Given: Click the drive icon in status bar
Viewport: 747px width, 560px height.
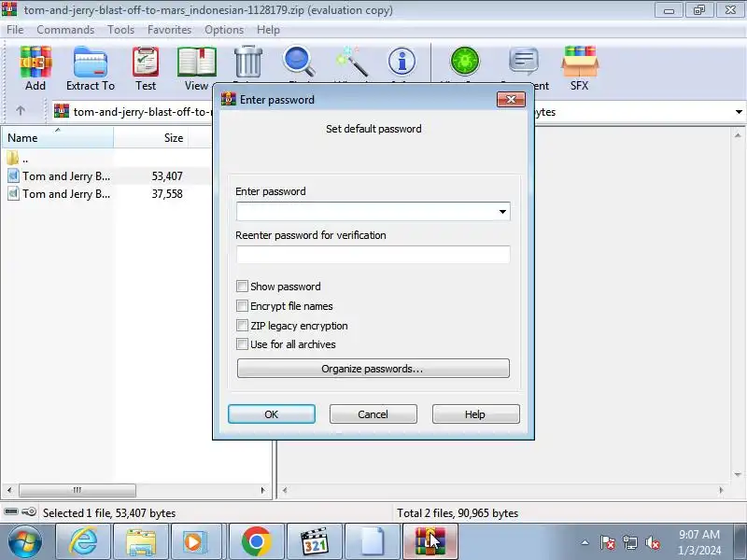Looking at the screenshot, I should [x=11, y=511].
